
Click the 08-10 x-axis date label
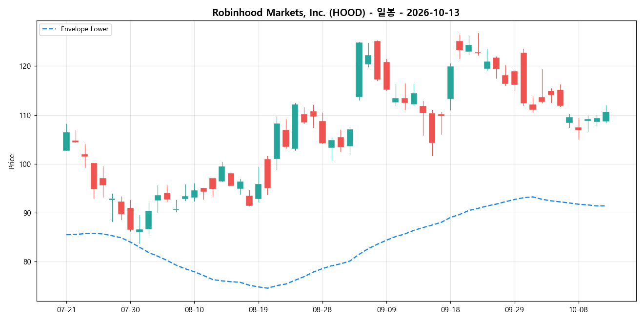pyautogui.click(x=194, y=309)
